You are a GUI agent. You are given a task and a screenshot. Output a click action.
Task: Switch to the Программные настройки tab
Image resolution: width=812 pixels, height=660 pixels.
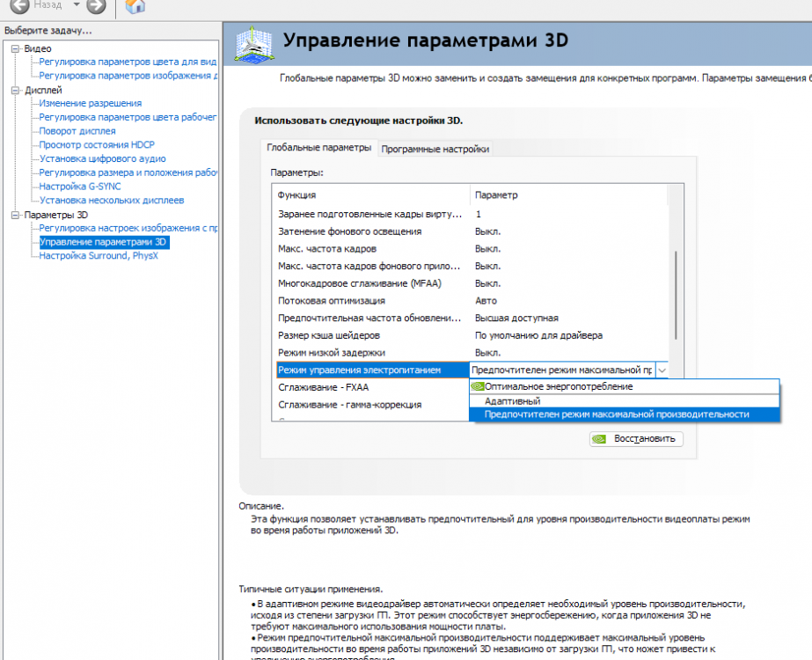tap(435, 149)
